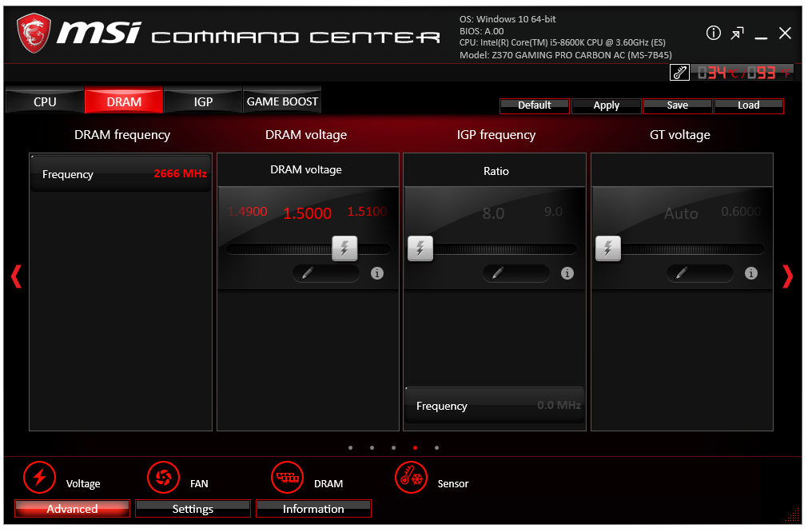Open the Voltage panel lightning icon
The height and width of the screenshot is (532, 808).
(40, 478)
